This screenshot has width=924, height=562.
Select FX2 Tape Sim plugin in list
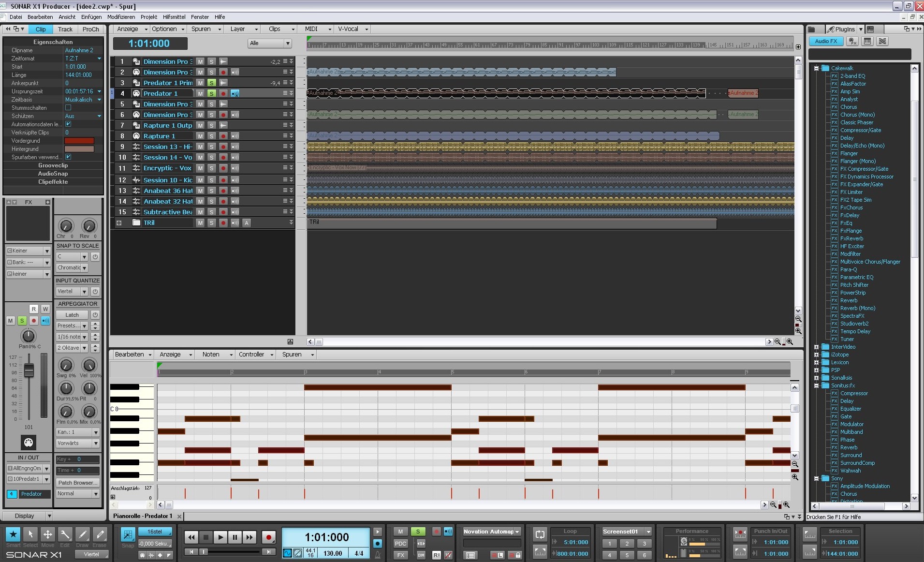pos(855,200)
